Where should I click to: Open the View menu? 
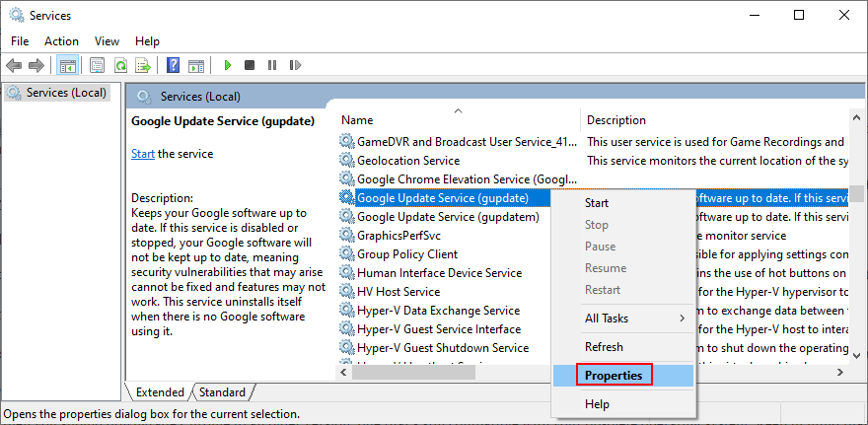coord(107,41)
